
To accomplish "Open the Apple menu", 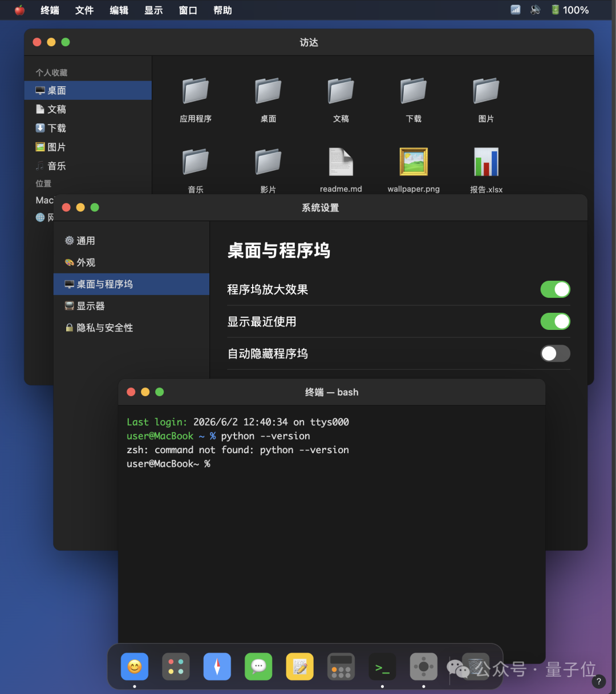I will click(x=20, y=10).
